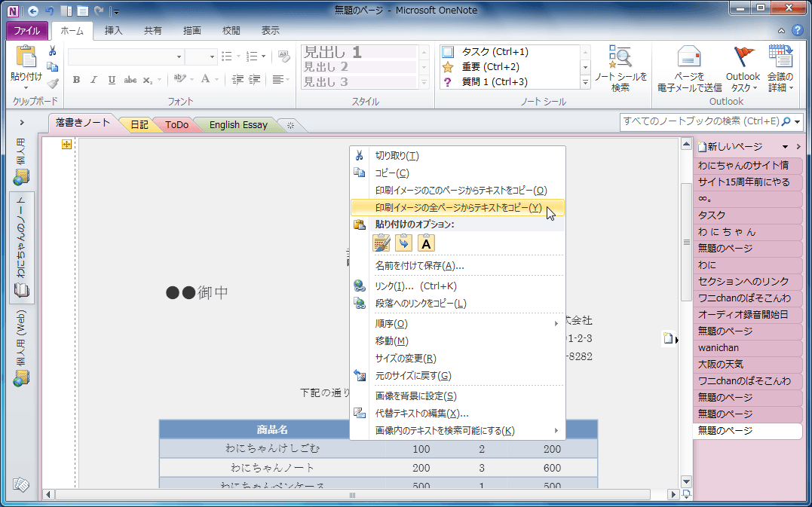Click the 新しいページ button
The width and height of the screenshot is (812, 507).
[730, 147]
